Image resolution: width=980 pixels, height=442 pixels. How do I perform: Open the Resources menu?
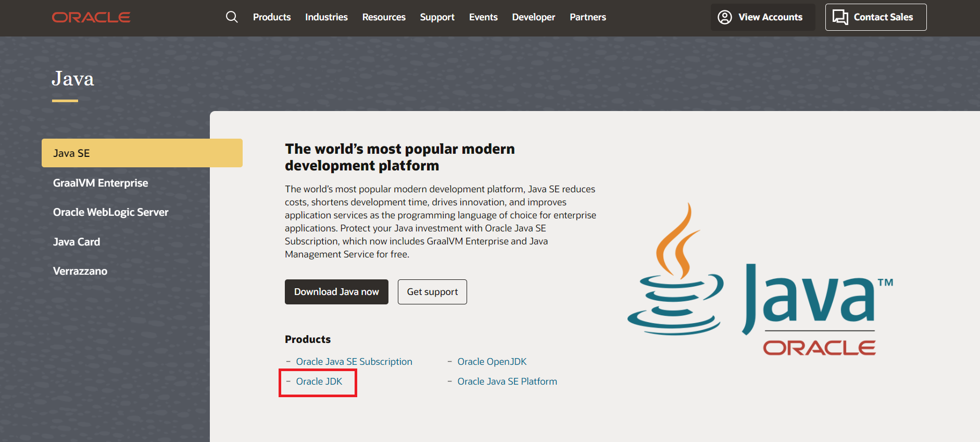point(384,17)
